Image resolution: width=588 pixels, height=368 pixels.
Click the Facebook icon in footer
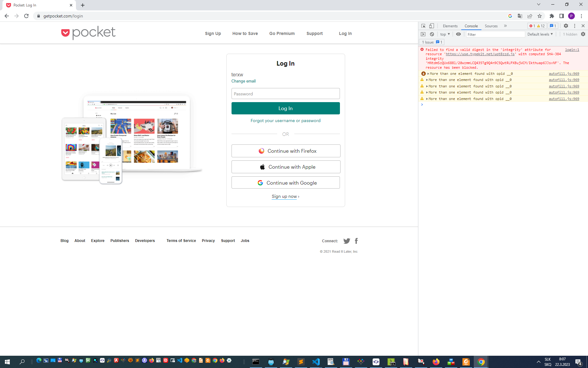pos(356,241)
